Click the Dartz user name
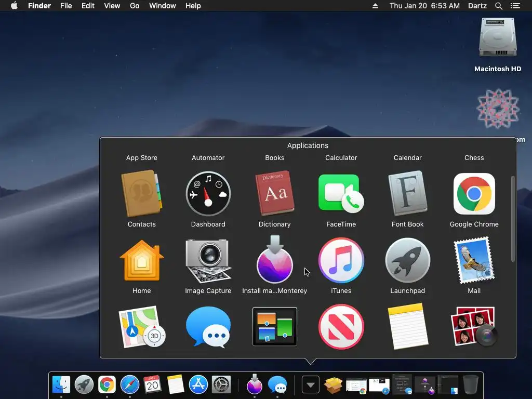Viewport: 532px width, 399px height. pos(477,6)
